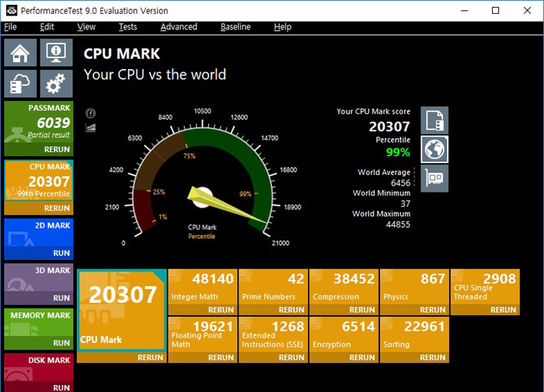This screenshot has height=392, width=544.
Task: Rerun the Encryption test
Action: tap(343, 358)
